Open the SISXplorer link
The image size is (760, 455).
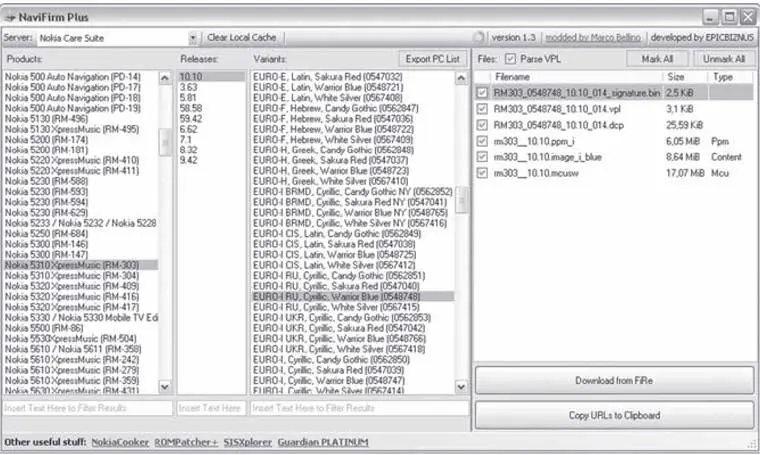coord(246,441)
